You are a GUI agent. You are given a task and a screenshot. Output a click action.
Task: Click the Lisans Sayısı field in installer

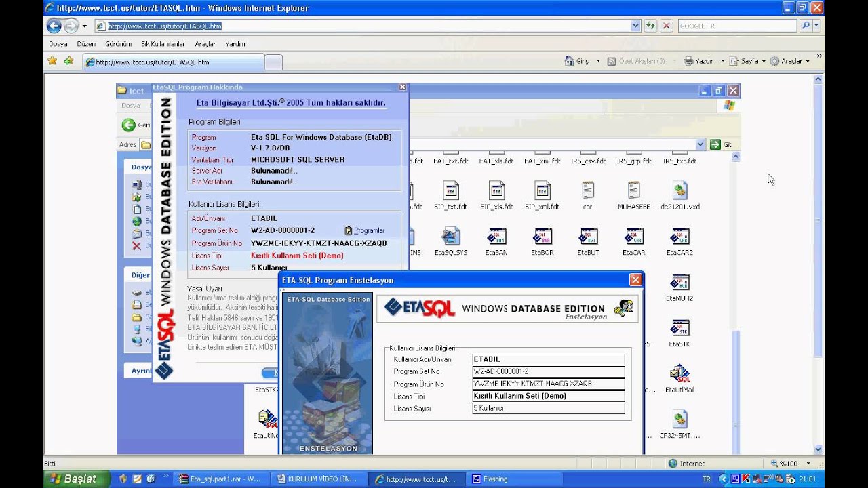[548, 408]
